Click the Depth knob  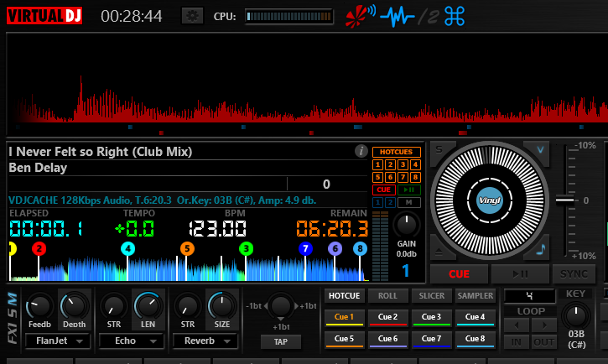[x=74, y=307]
